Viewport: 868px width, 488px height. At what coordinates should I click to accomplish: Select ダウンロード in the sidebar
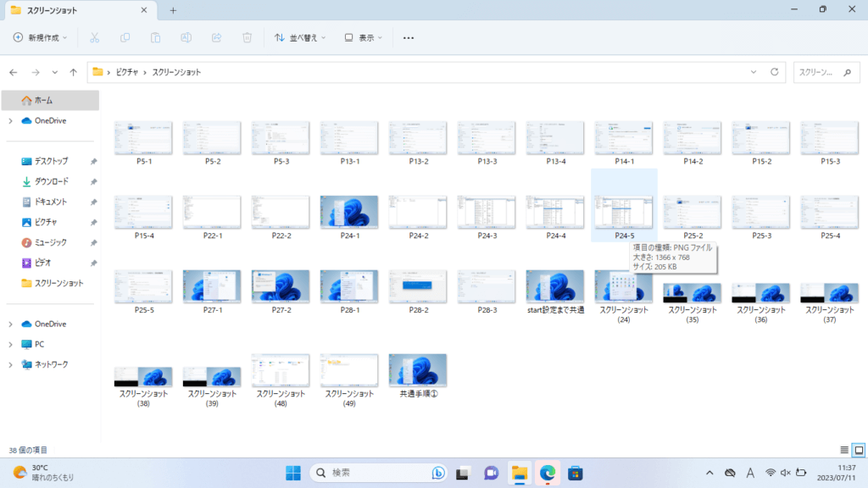tap(51, 181)
